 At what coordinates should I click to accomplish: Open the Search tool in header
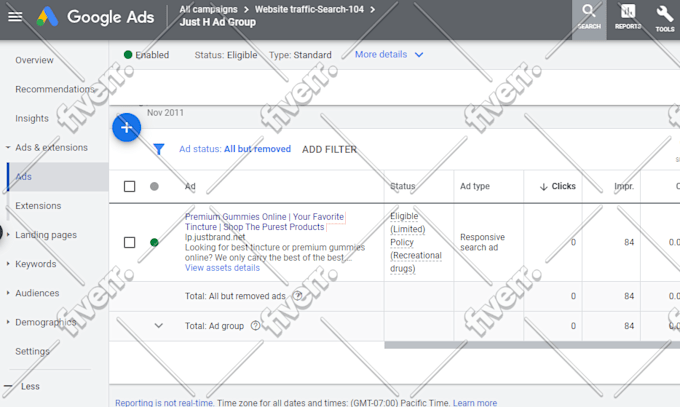tap(589, 17)
